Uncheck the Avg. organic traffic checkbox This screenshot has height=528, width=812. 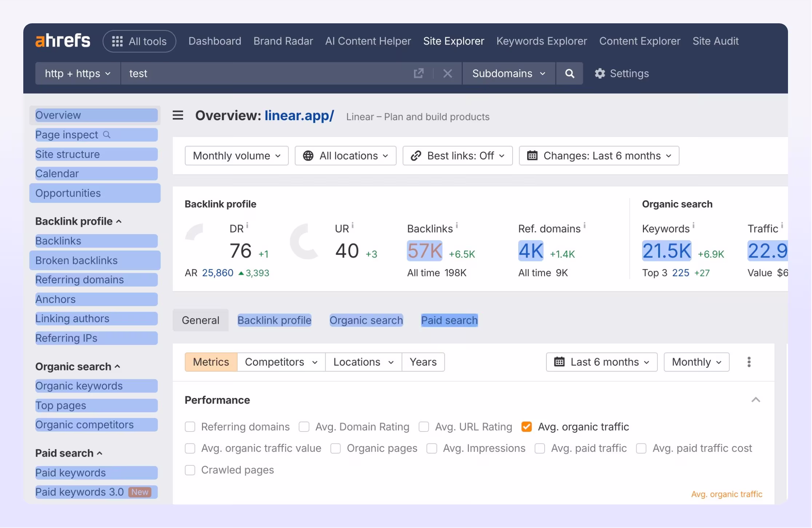[526, 426]
